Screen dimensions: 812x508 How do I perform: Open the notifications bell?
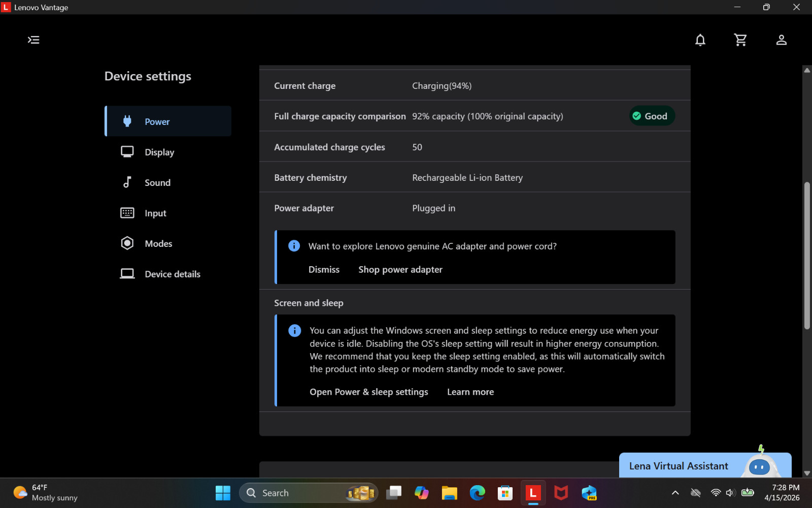[700, 40]
